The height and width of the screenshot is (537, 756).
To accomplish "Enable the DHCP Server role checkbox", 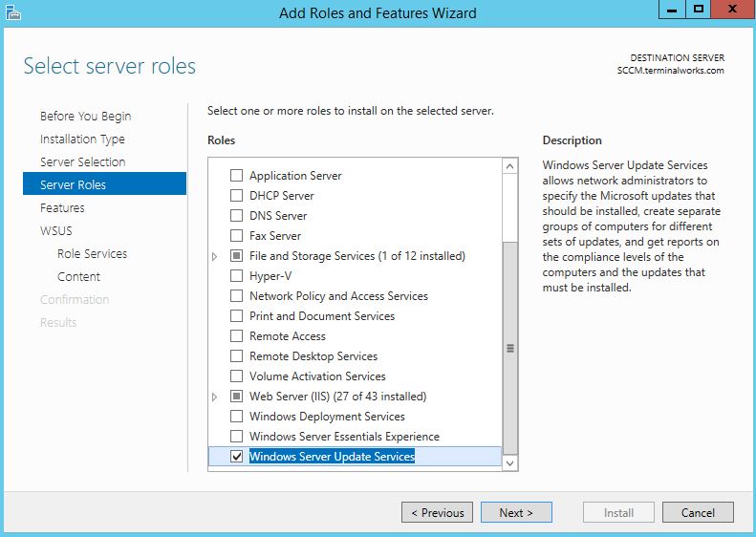I will [236, 196].
